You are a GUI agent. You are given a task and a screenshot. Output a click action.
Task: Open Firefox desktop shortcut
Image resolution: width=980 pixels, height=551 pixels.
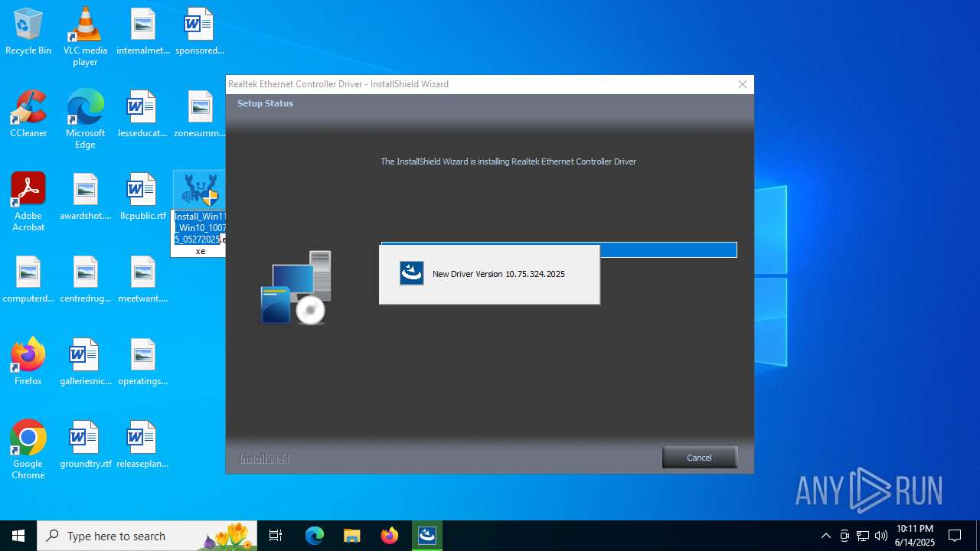point(28,363)
